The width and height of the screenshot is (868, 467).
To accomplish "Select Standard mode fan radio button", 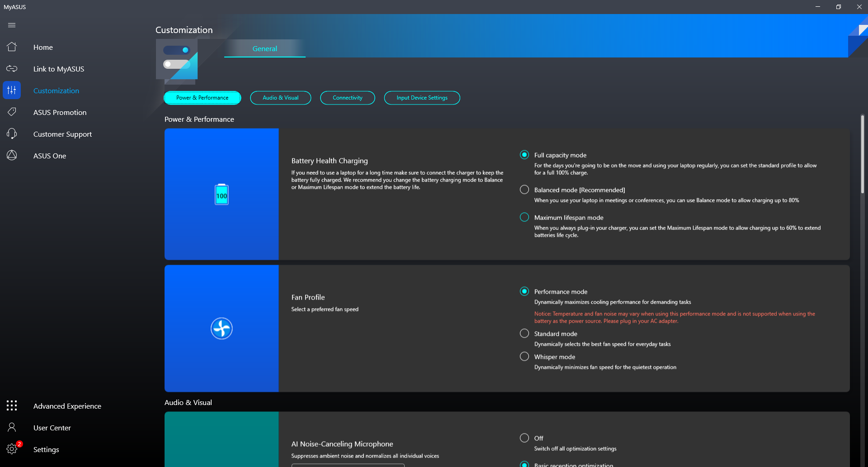I will click(524, 334).
